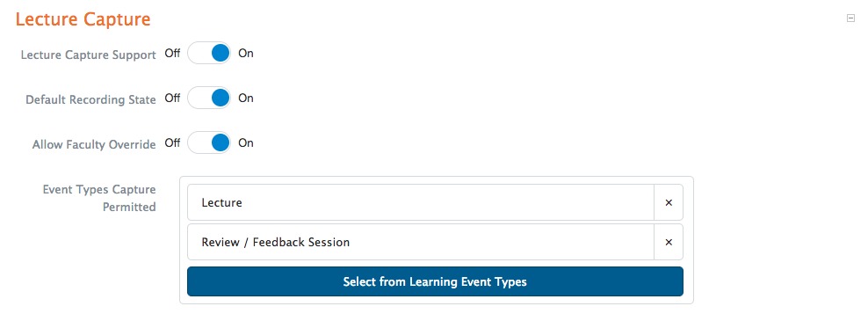
Task: Click the Event Types Capture Permitted label
Action: (x=99, y=199)
